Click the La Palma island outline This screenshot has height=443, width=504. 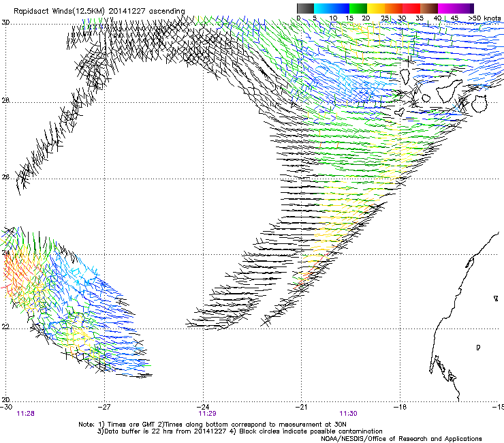(x=405, y=77)
